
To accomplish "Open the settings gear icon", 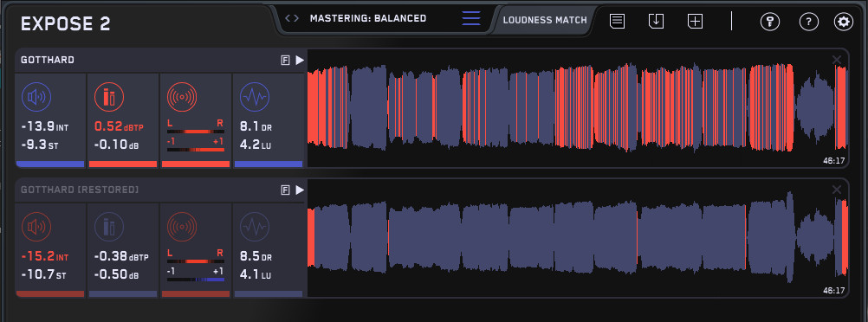I will 844,23.
